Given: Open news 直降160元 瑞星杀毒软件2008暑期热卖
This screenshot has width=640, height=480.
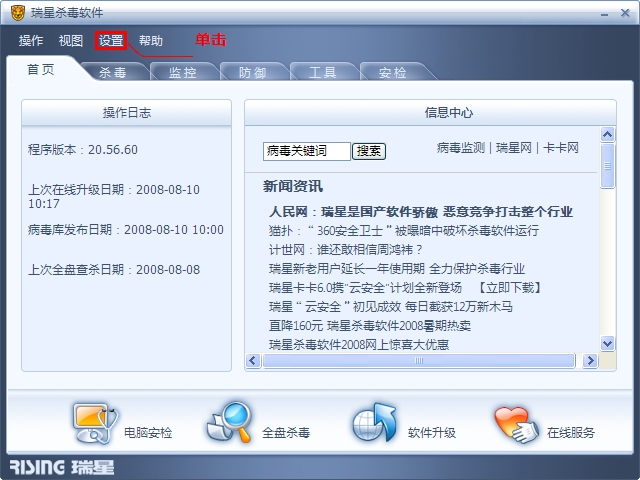Looking at the screenshot, I should coord(370,325).
